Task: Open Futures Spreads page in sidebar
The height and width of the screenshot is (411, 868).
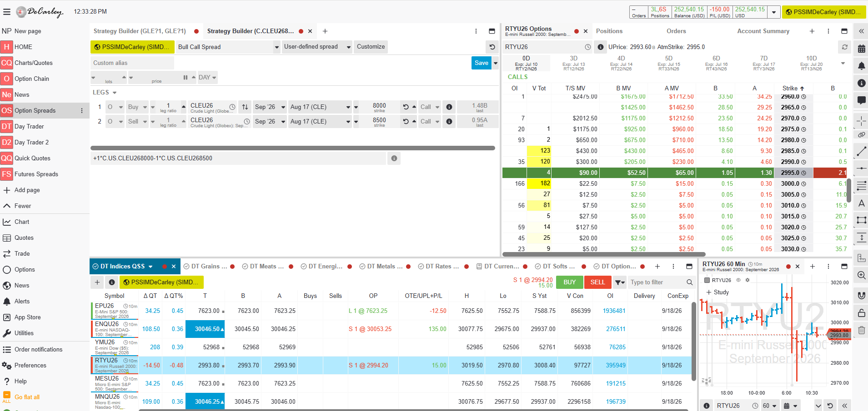Action: pos(36,174)
